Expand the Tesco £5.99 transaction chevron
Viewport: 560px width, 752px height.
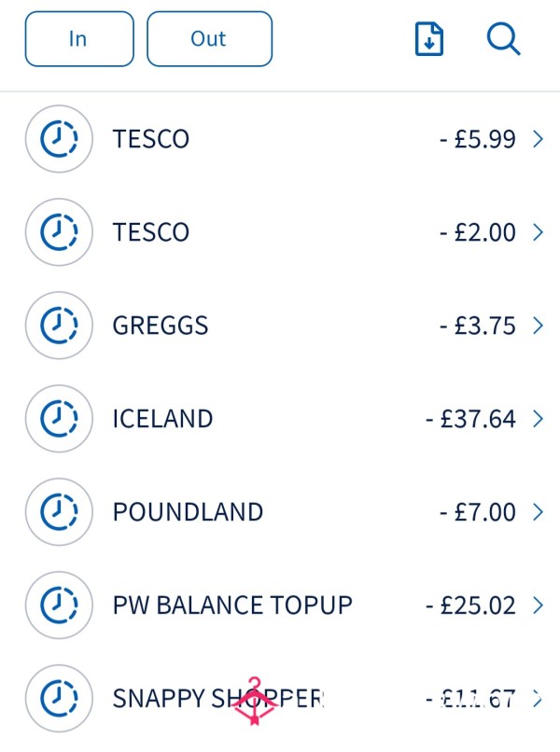coord(538,139)
